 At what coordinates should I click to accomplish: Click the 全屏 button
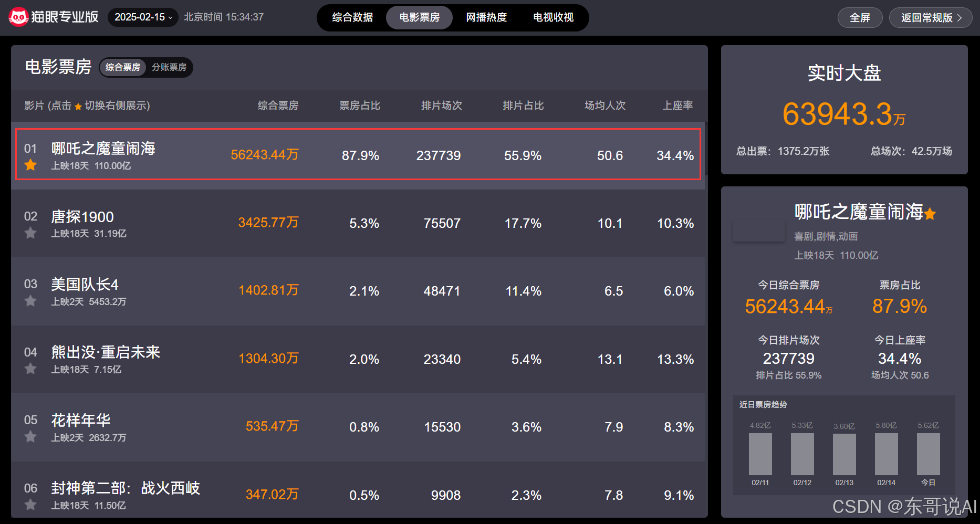pyautogui.click(x=860, y=18)
